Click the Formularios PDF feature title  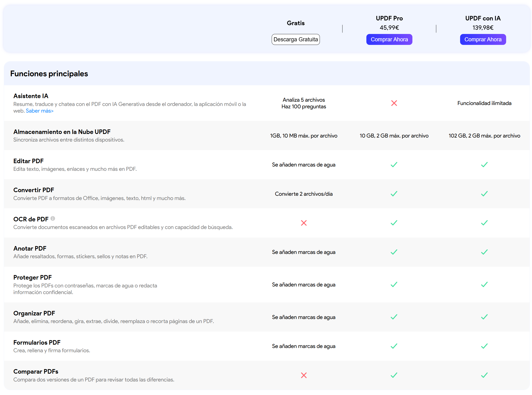37,343
